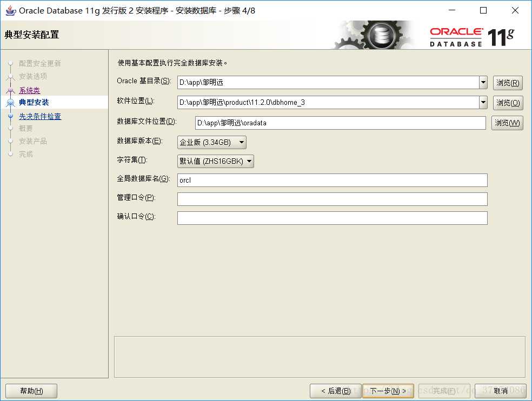Click the 管理口令(P) label

pos(136,197)
